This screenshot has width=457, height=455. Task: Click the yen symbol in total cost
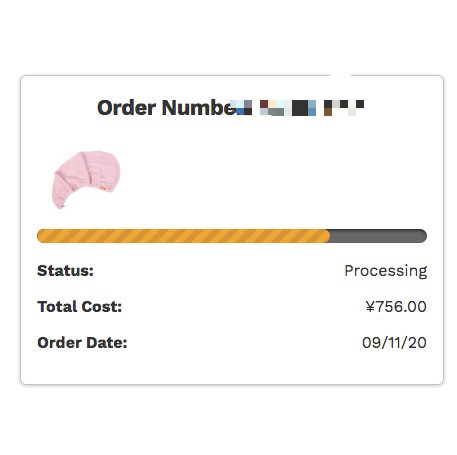(x=370, y=306)
